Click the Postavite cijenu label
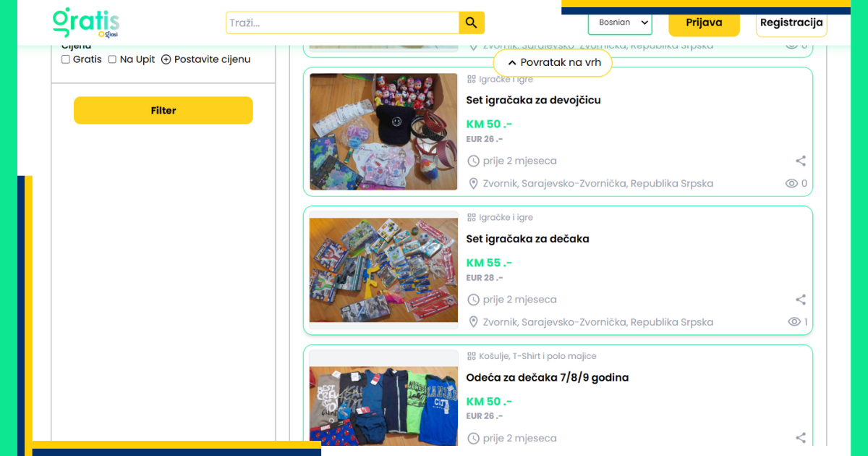The width and height of the screenshot is (868, 456). tap(212, 59)
